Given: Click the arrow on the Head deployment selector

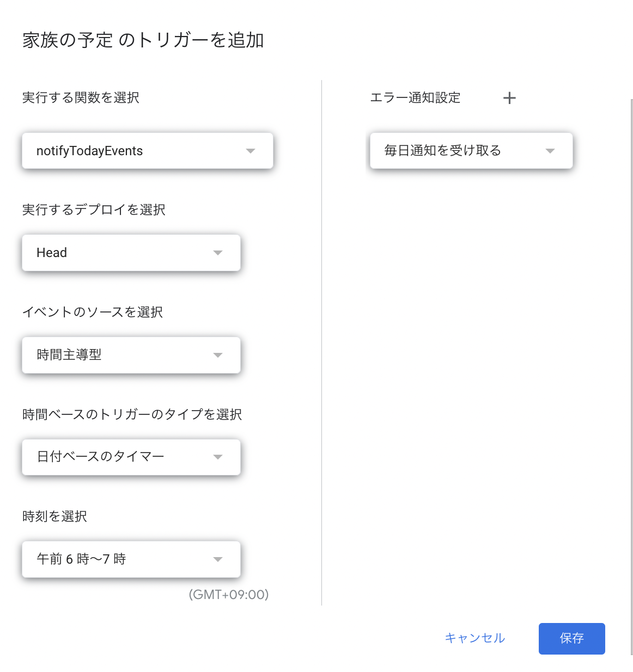Looking at the screenshot, I should coord(218,253).
